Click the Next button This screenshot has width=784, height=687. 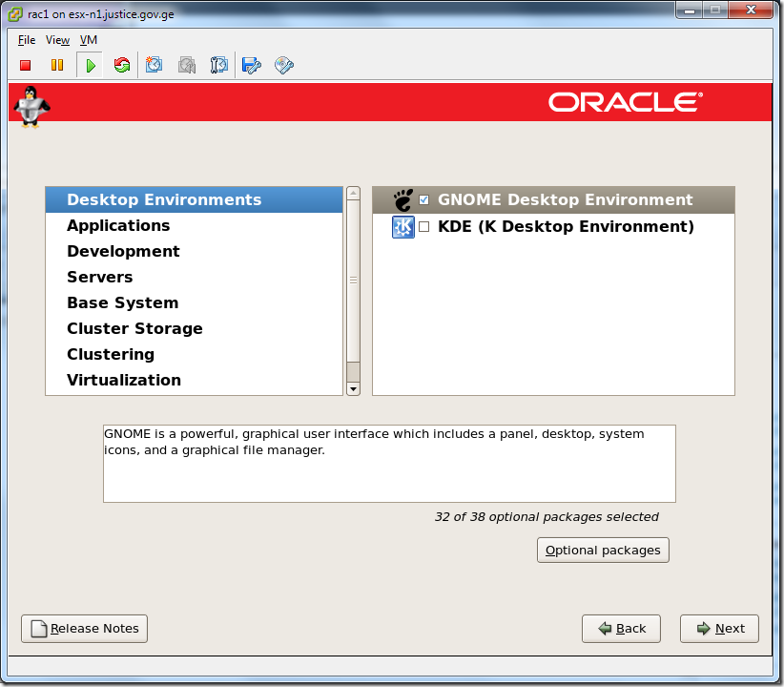pyautogui.click(x=718, y=628)
